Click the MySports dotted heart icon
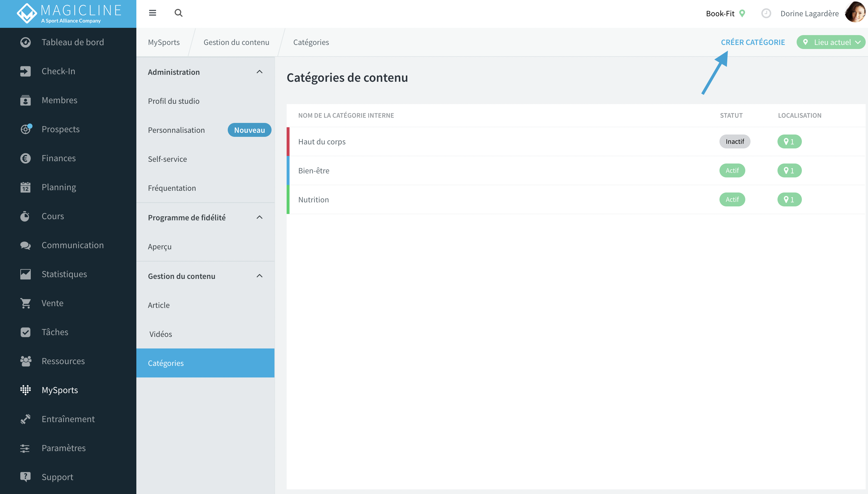This screenshot has width=868, height=494. point(26,390)
